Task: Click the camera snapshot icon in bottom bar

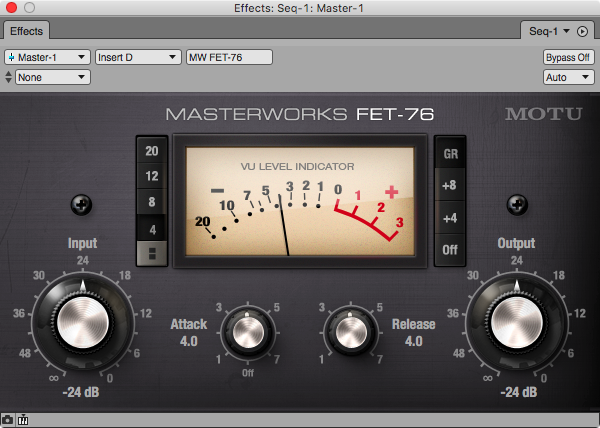Action: click(x=7, y=420)
